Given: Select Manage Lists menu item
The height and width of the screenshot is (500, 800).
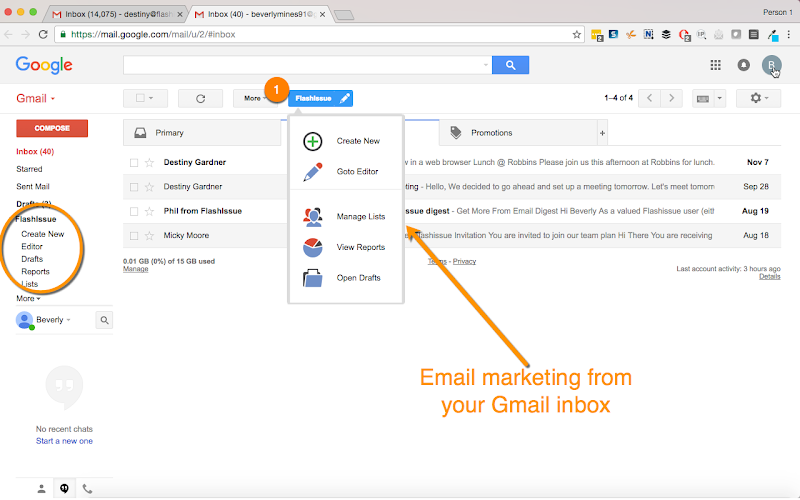Looking at the screenshot, I should (x=347, y=217).
